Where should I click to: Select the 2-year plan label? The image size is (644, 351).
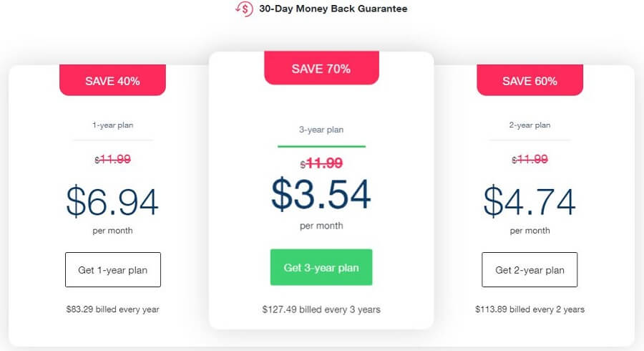530,125
